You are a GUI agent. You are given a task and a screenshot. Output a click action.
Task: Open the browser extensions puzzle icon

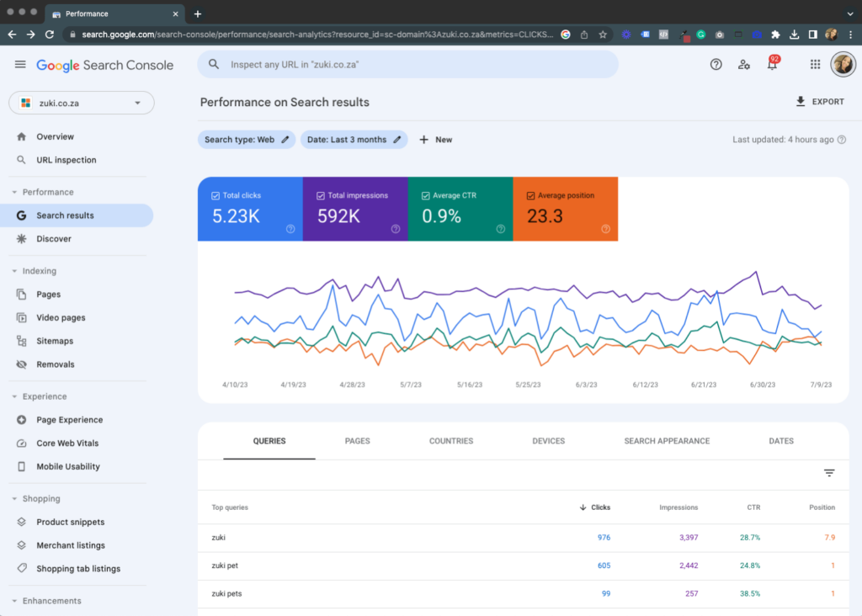[775, 35]
